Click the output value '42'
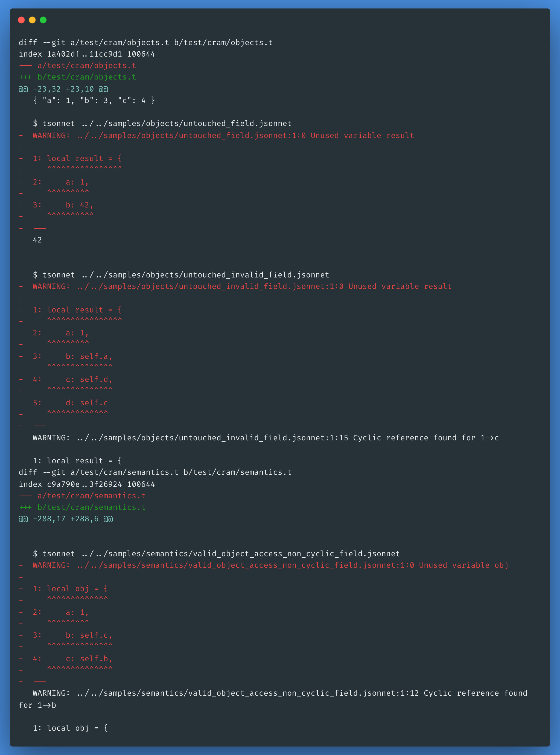The width and height of the screenshot is (560, 755). [37, 240]
